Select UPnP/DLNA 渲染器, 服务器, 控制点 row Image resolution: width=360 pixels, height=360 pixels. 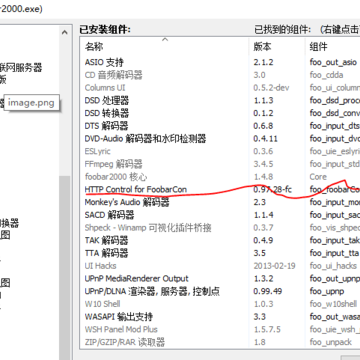[220, 291]
